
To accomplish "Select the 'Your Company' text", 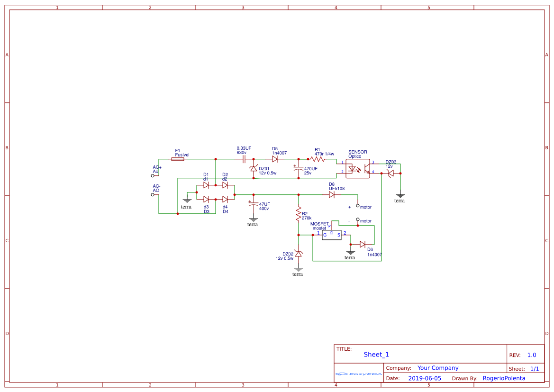I will point(438,368).
